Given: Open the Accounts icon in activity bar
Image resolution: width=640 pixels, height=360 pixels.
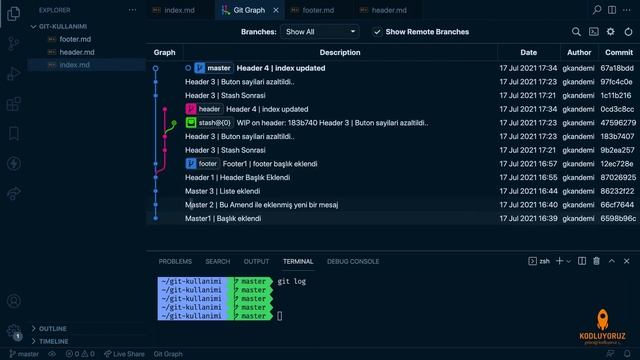Looking at the screenshot, I should (x=13, y=301).
